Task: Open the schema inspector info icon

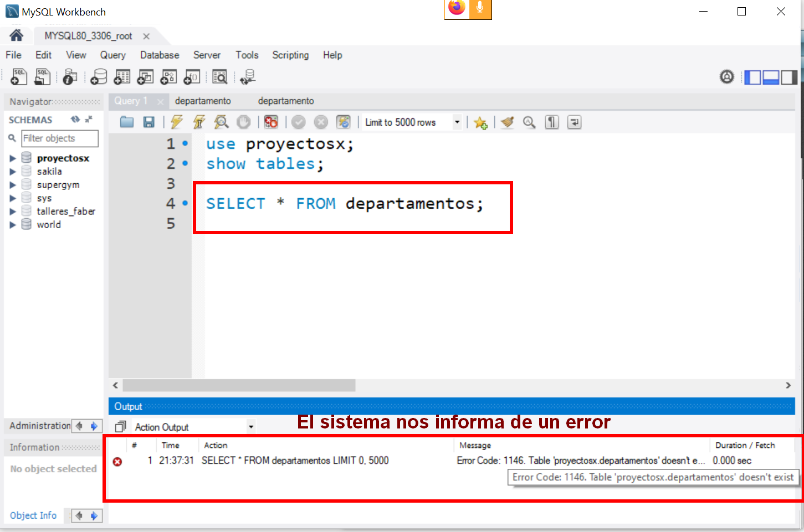Action: click(70, 77)
